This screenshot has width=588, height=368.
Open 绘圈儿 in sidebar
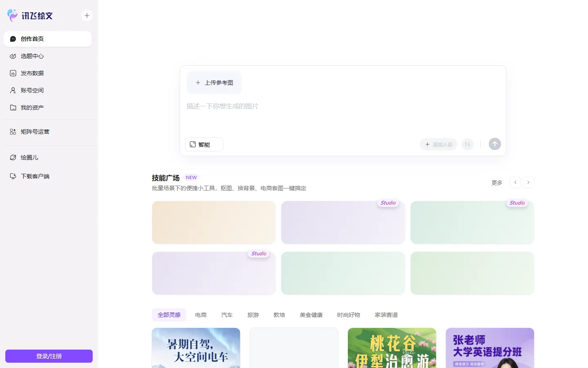(x=48, y=157)
